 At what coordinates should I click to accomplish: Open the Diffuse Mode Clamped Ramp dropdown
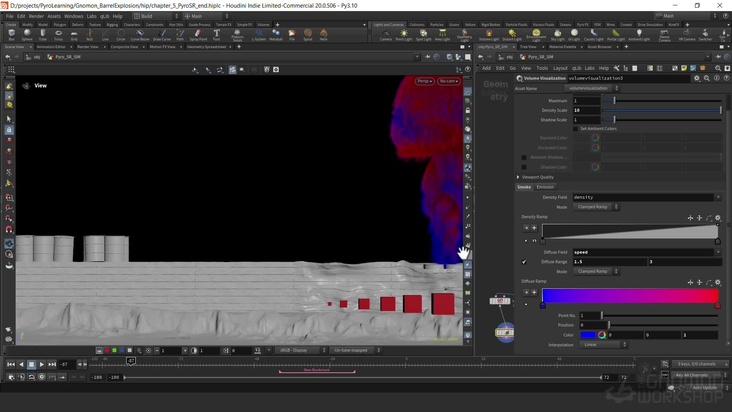pyautogui.click(x=595, y=271)
